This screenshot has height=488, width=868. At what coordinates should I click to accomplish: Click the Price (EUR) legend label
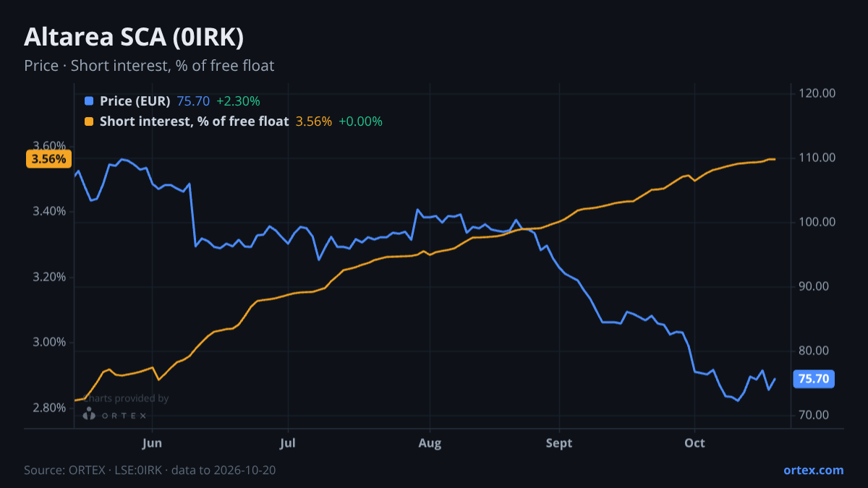135,101
